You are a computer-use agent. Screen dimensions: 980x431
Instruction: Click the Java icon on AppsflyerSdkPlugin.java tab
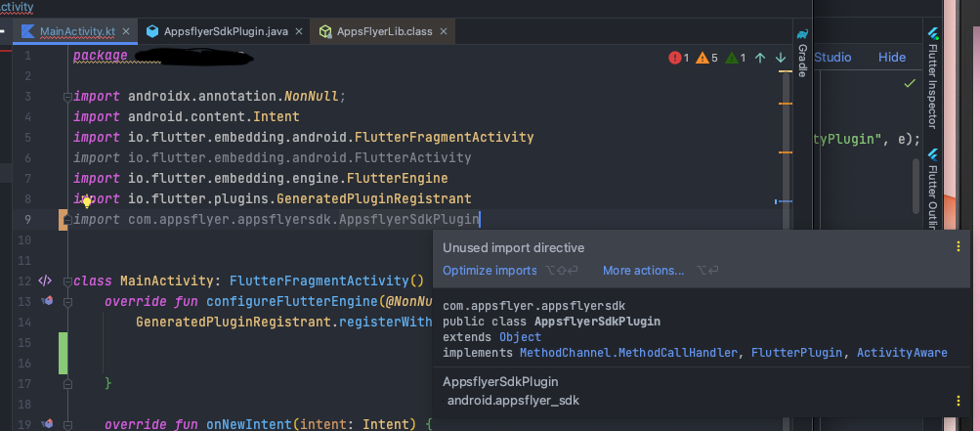[x=152, y=31]
